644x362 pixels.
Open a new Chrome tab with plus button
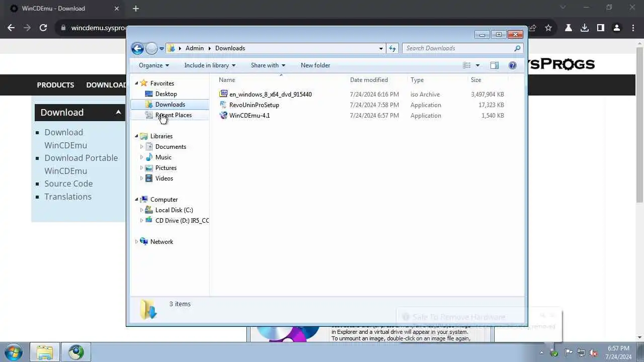click(x=135, y=9)
